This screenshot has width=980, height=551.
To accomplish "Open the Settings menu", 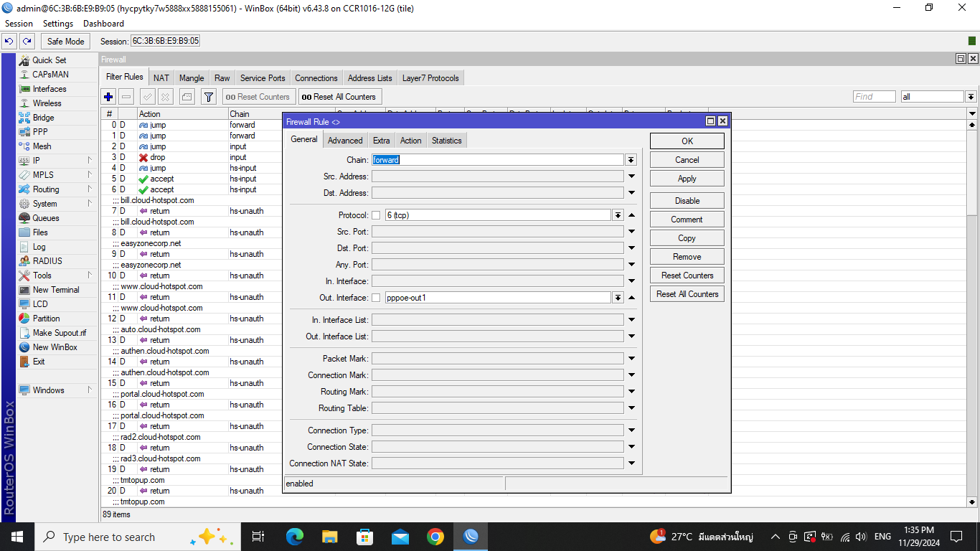I will pyautogui.click(x=58, y=24).
